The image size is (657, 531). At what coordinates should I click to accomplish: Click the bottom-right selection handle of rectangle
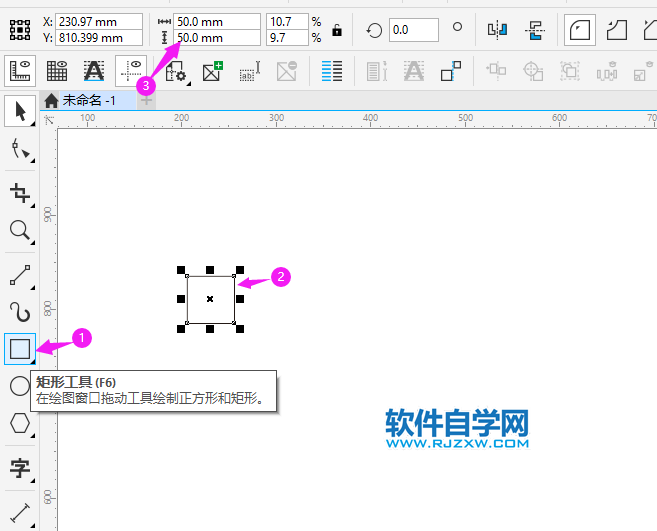(x=240, y=329)
